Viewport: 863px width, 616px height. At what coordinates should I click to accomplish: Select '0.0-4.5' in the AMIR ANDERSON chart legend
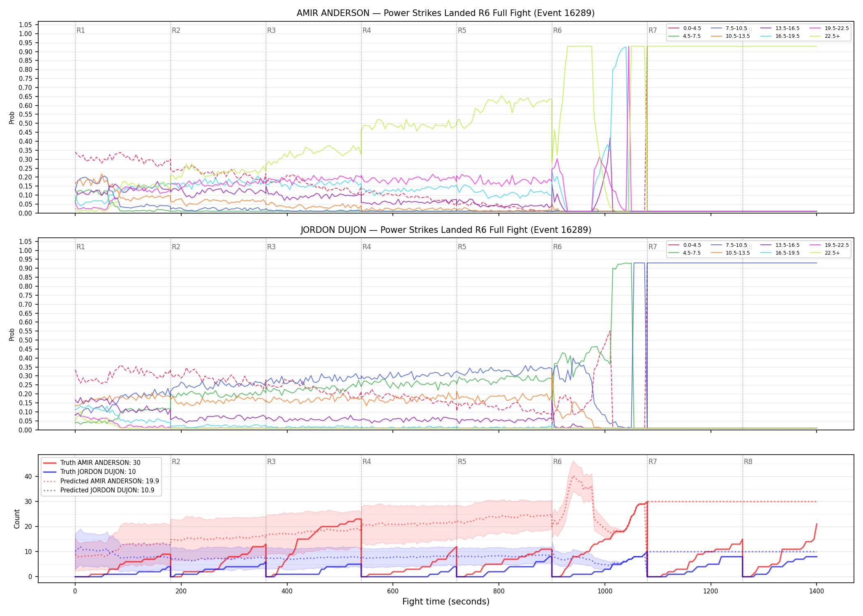tap(692, 28)
